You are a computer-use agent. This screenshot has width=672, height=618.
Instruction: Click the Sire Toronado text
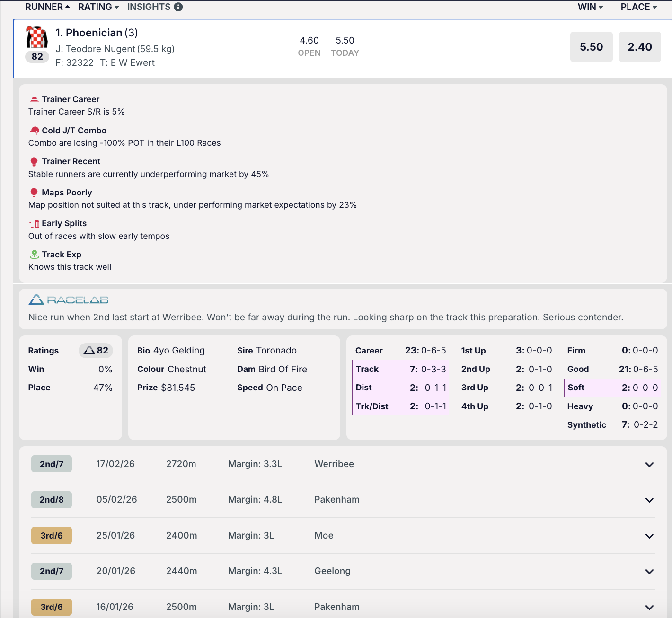(x=267, y=351)
